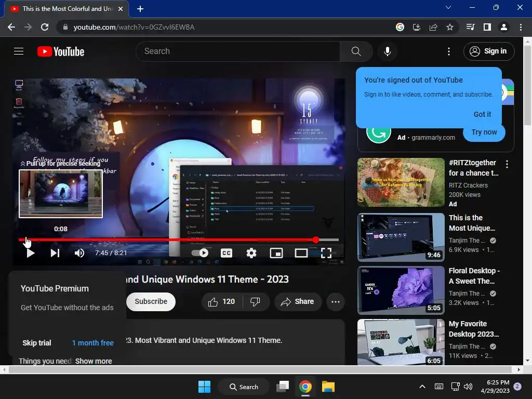The width and height of the screenshot is (532, 399).
Task: Mute the video volume
Action: (x=79, y=253)
